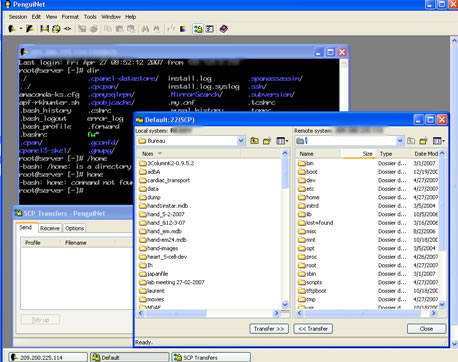Viewport: 458px width, 362px height.
Task: Switch to Receive tab in SCP Transfers
Action: coord(50,228)
